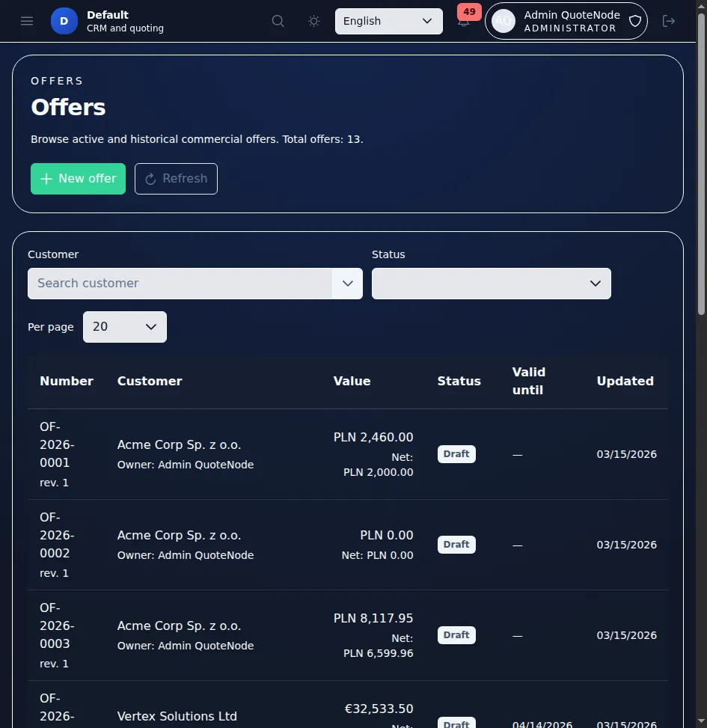Expand the Per page dropdown
Viewport: 707px width, 728px height.
point(124,327)
